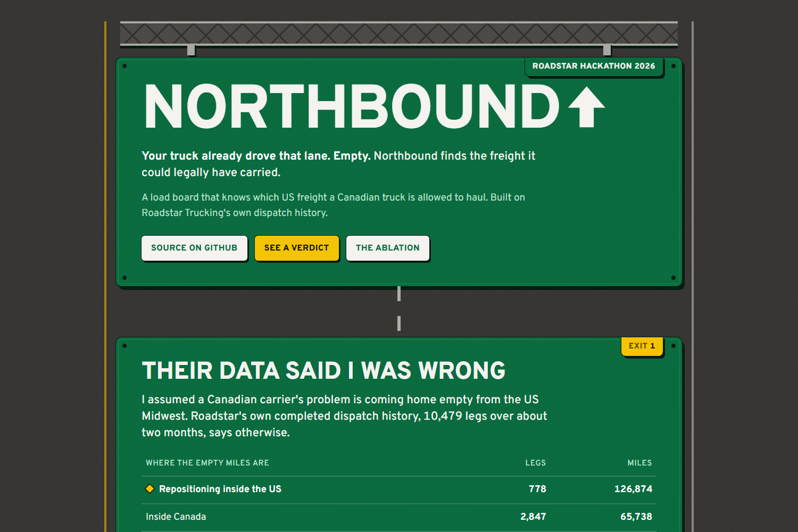Click the paragraph beginning I assumed a Canadian carrier's
798x532 pixels.
pos(344,416)
